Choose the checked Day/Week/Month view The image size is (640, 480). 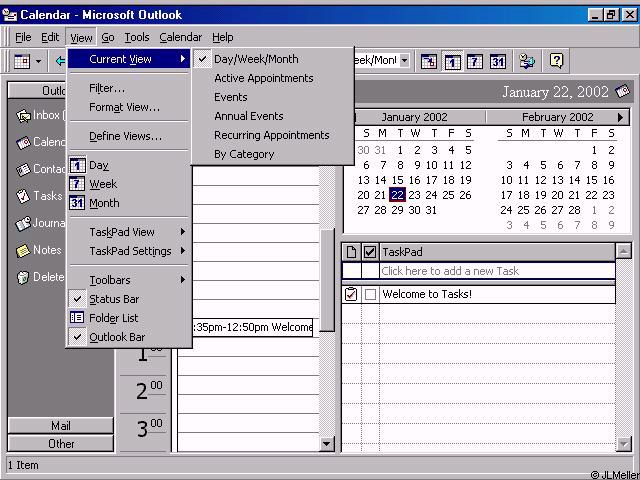272,59
